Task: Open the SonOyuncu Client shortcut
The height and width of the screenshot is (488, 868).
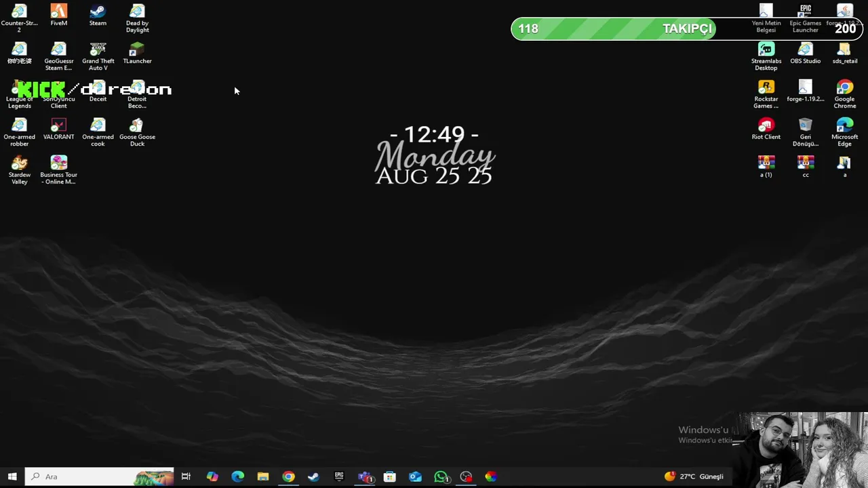Action: click(59, 94)
